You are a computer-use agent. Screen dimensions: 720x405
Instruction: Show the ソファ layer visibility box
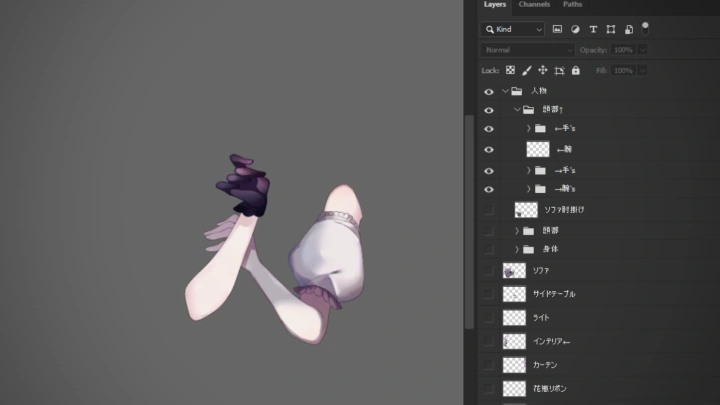(x=489, y=271)
